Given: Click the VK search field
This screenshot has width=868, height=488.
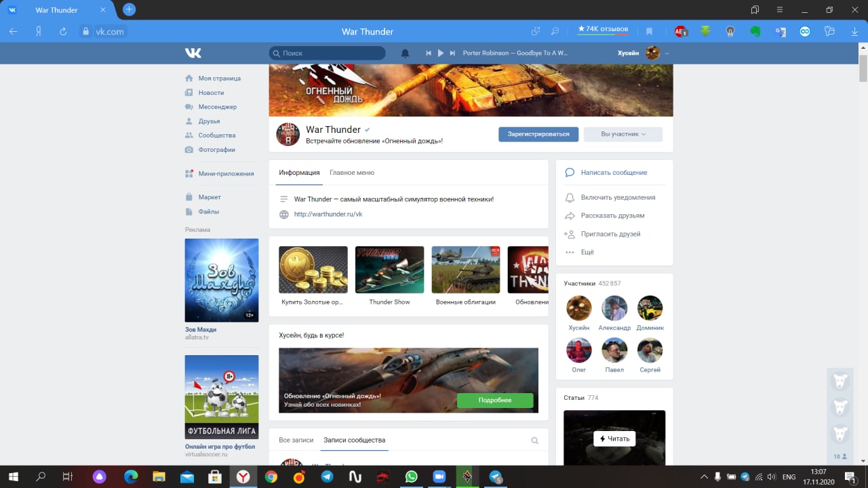Looking at the screenshot, I should [x=327, y=53].
